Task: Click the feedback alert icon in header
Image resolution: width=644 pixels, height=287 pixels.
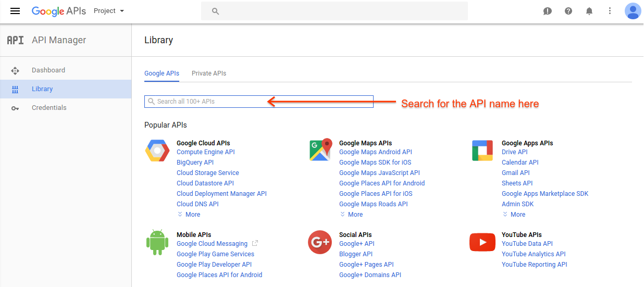Action: pos(548,11)
